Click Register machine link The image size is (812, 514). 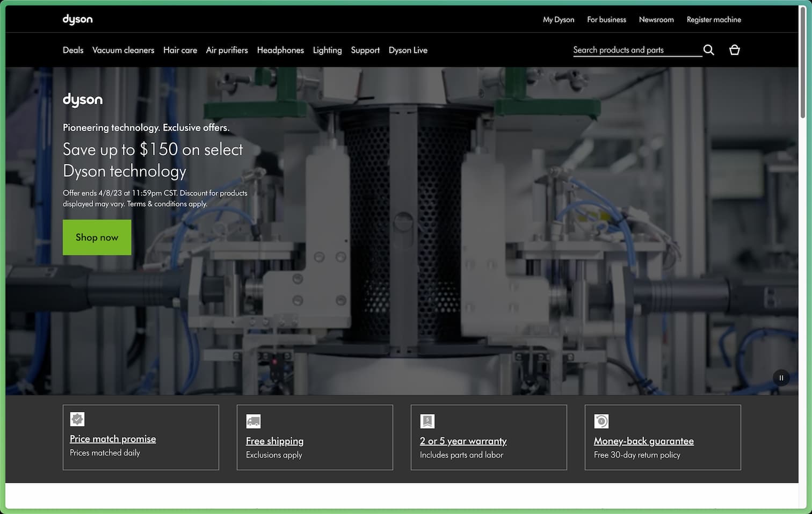[714, 19]
